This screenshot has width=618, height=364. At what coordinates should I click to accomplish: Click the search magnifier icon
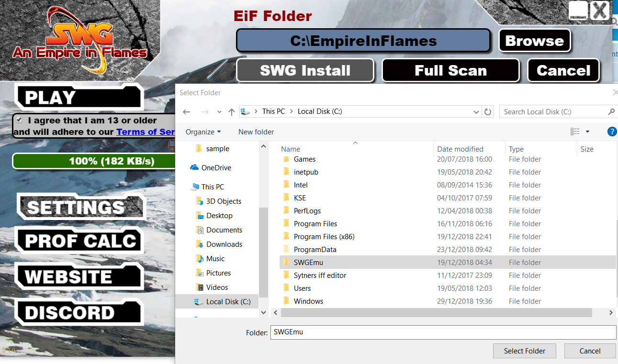[611, 111]
